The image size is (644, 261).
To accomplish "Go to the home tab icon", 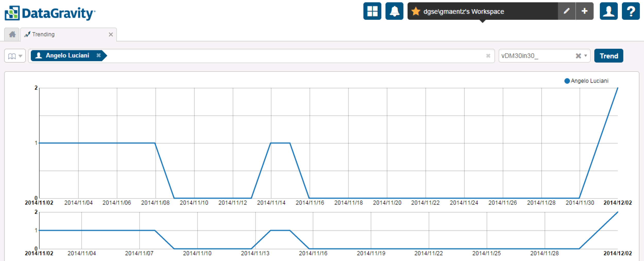I will 12,34.
